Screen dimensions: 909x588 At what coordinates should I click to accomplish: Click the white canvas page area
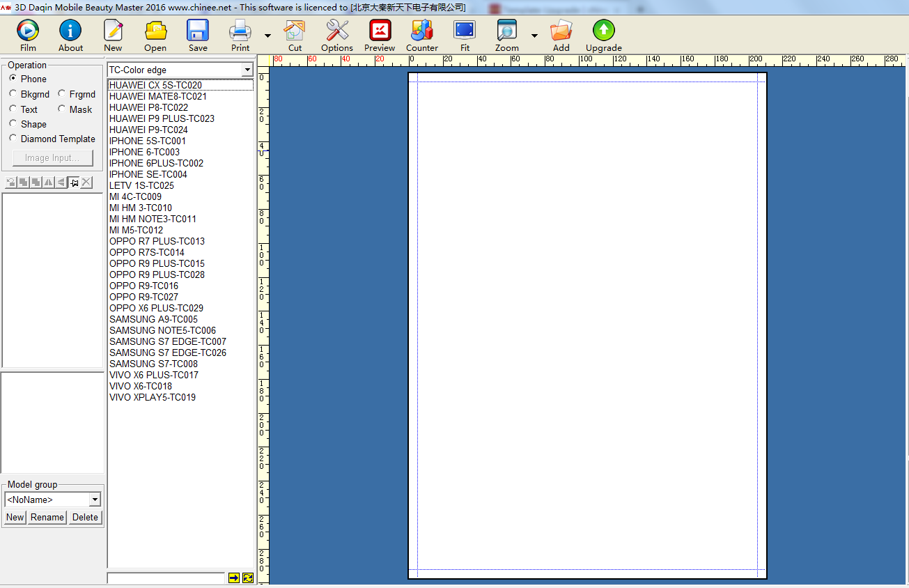point(587,325)
